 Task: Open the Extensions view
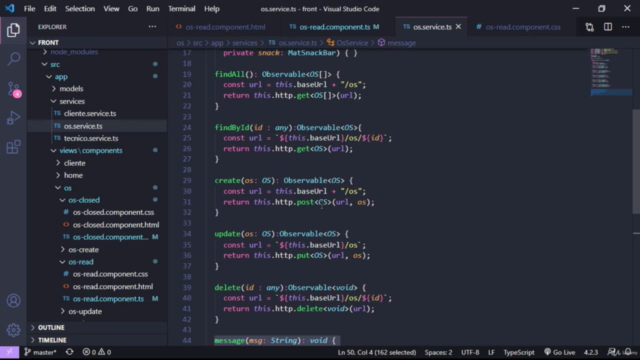coord(13,147)
